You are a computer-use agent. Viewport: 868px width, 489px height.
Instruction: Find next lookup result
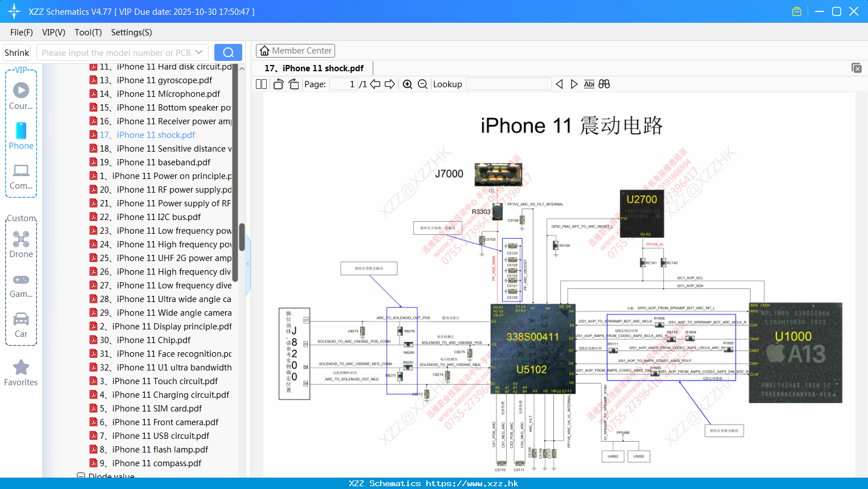(x=574, y=84)
